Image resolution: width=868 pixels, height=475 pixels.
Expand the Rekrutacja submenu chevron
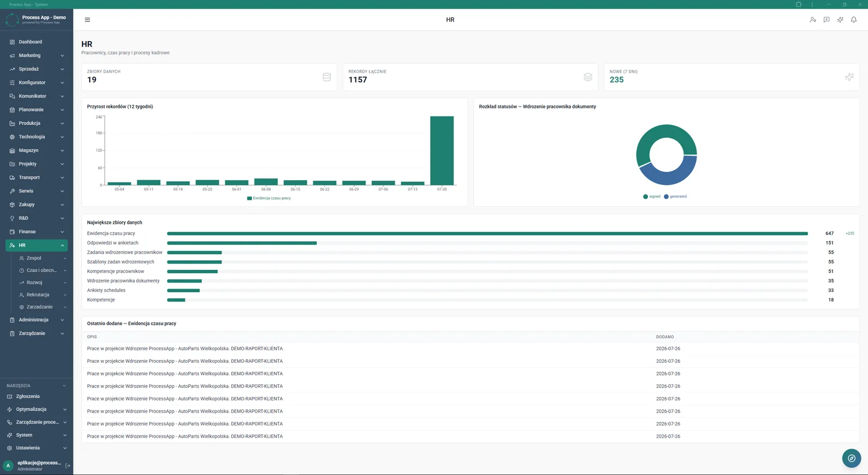pyautogui.click(x=65, y=295)
